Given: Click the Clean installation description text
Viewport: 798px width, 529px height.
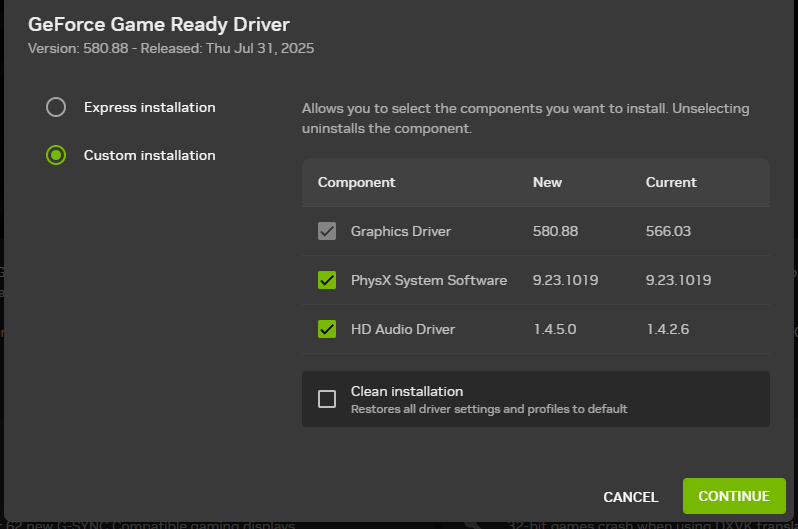Looking at the screenshot, I should pos(489,409).
